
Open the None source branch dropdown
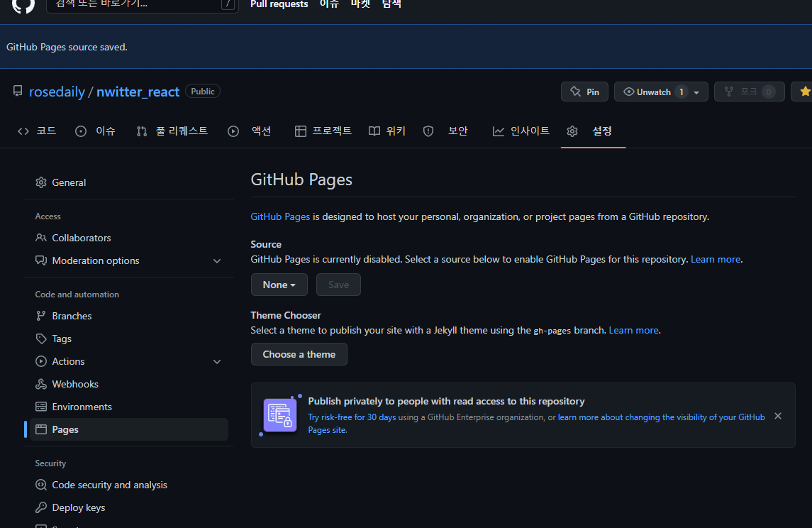coord(279,285)
